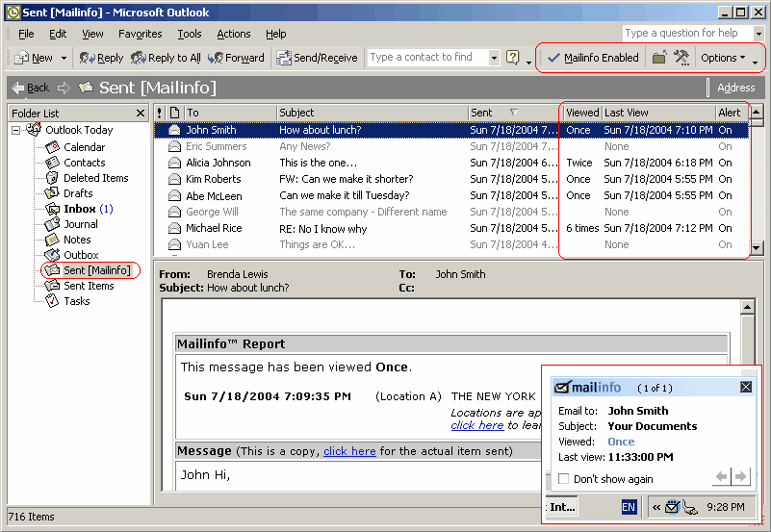Open the Help menu

[276, 34]
